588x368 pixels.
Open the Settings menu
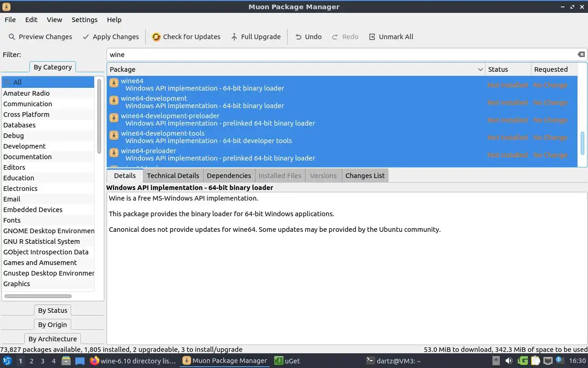click(85, 20)
